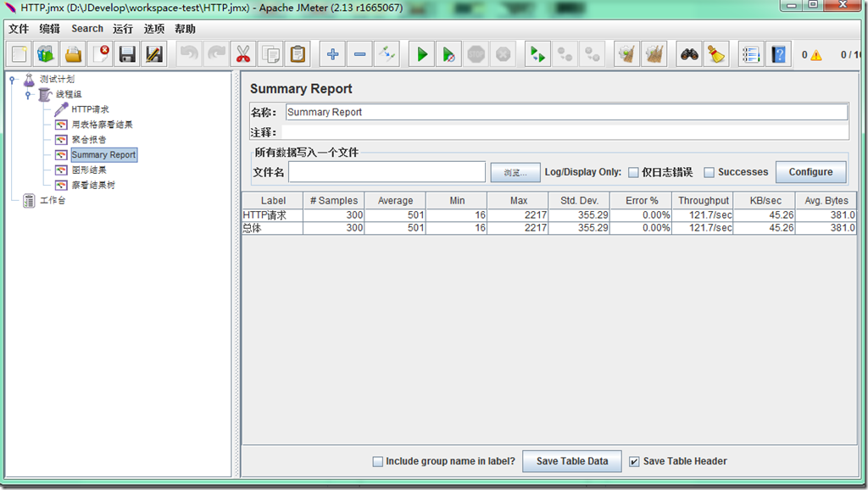Collapse the 线程组 tree node
Viewport: 868px width, 490px height.
pyautogui.click(x=28, y=95)
